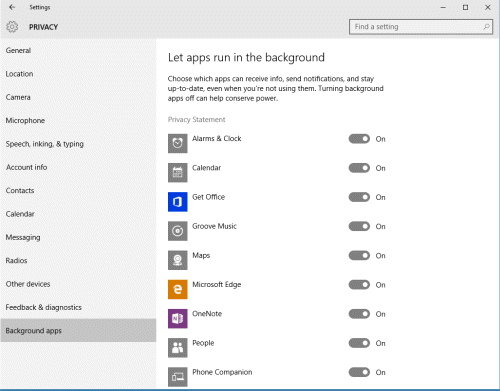Image resolution: width=500 pixels, height=391 pixels.
Task: Disable Get Office background toggle
Action: click(359, 197)
